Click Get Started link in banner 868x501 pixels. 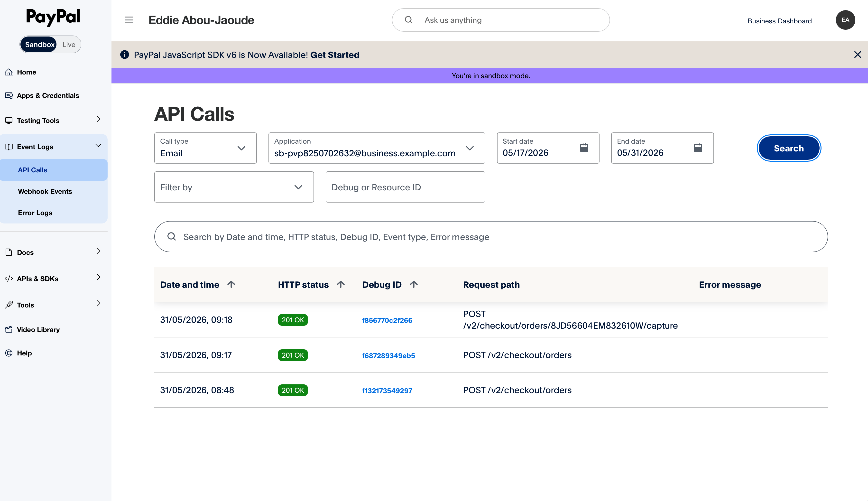[335, 55]
